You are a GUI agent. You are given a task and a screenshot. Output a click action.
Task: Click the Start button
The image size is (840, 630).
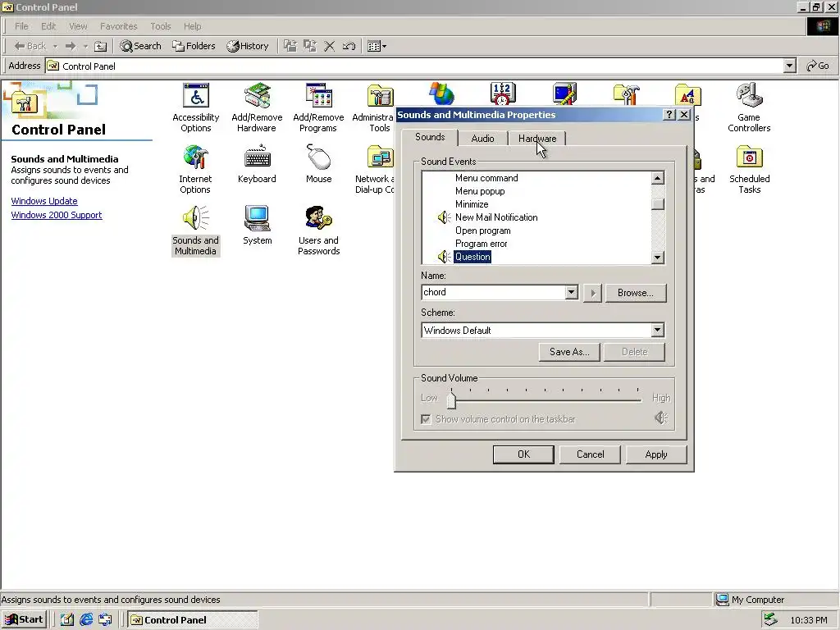click(x=24, y=620)
